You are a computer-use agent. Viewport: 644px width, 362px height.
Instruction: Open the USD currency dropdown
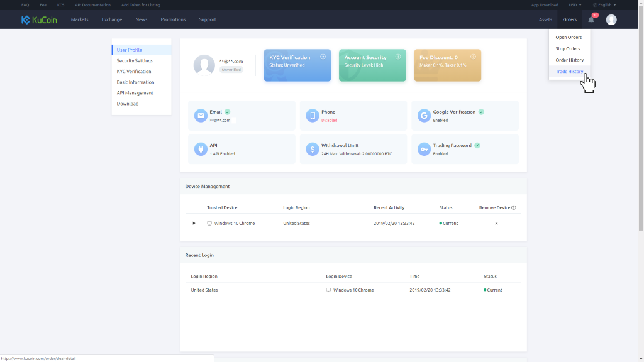click(575, 5)
